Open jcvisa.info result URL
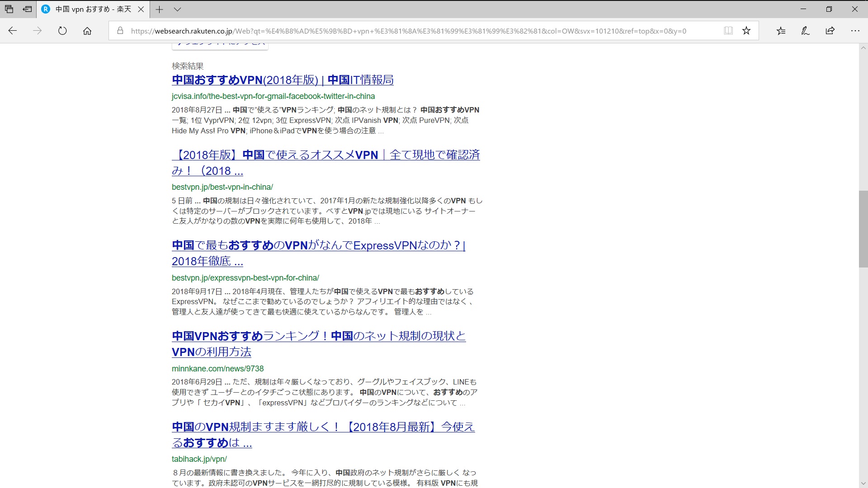The image size is (868, 488). click(273, 96)
